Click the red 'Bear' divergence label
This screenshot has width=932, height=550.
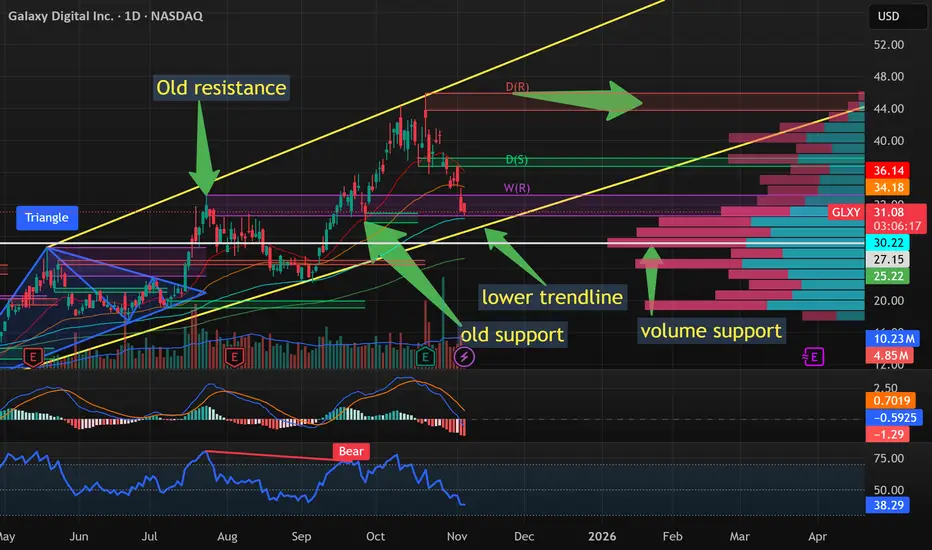[351, 451]
